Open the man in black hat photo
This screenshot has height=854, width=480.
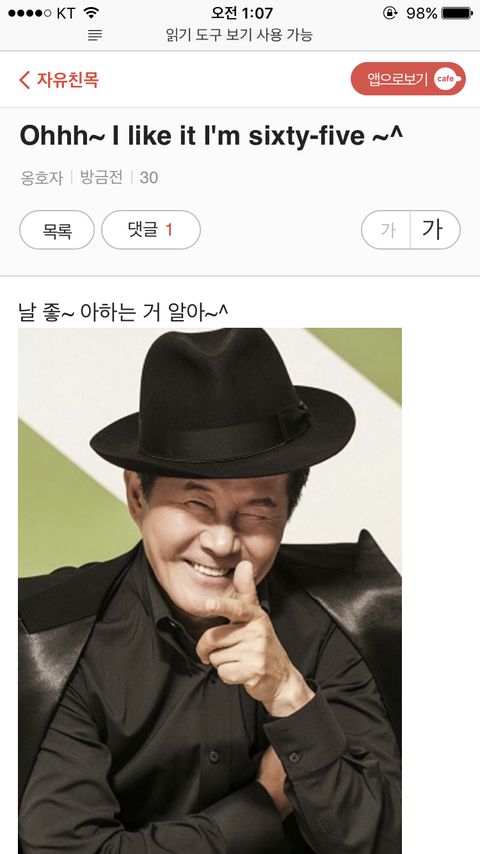click(x=210, y=591)
